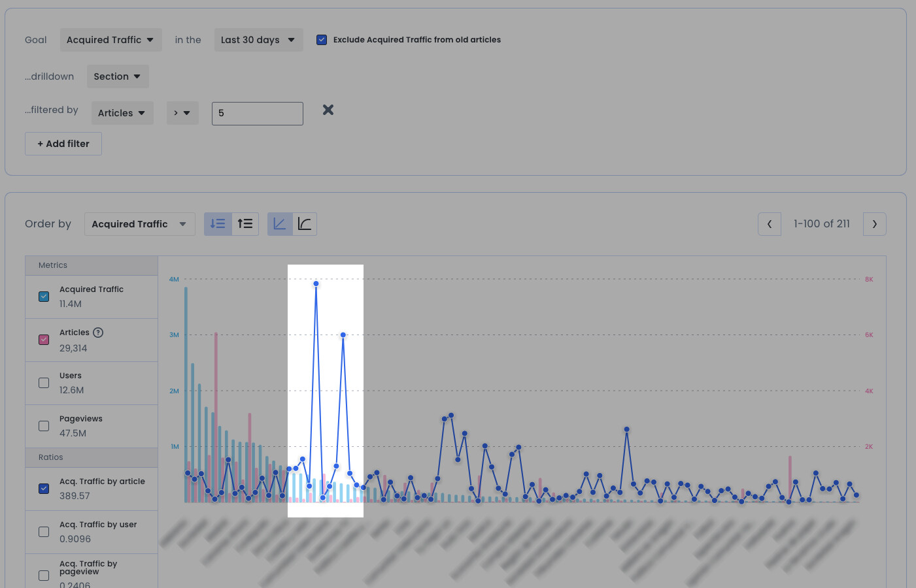Viewport: 916px width, 588px height.
Task: Open the Order by Acquired Traffic dropdown
Action: (x=139, y=224)
